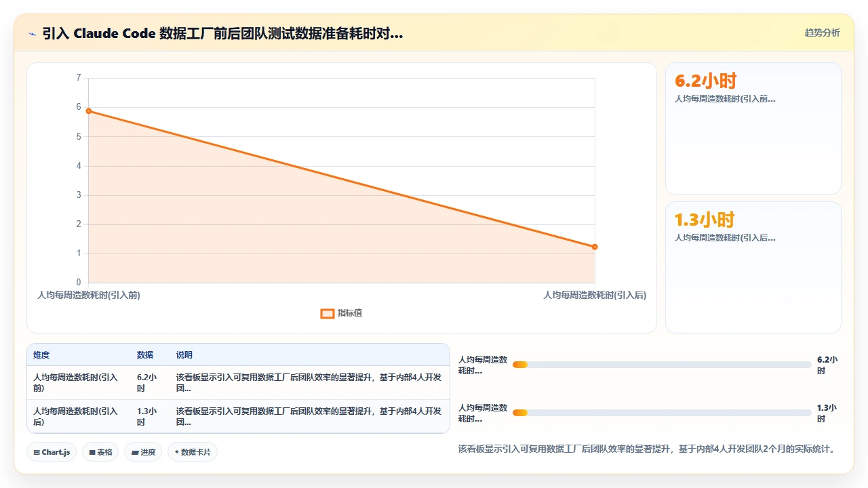Click the dashboard title text
Image resolution: width=868 pixels, height=488 pixels.
click(222, 33)
